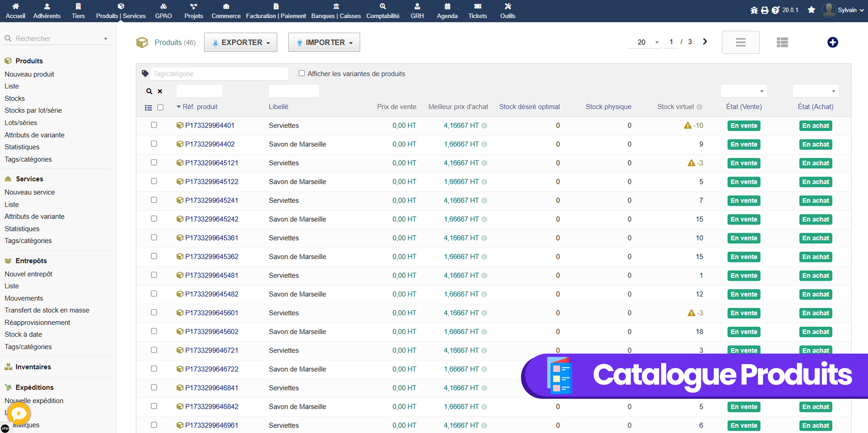Image resolution: width=868 pixels, height=433 pixels.
Task: Check the P1733299645482 row checkbox
Action: pyautogui.click(x=154, y=293)
